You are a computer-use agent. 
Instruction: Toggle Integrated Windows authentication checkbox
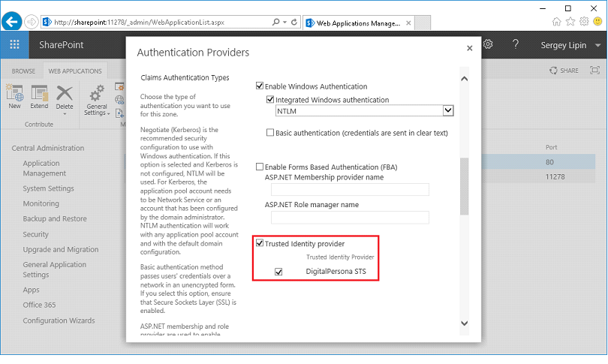(x=271, y=100)
